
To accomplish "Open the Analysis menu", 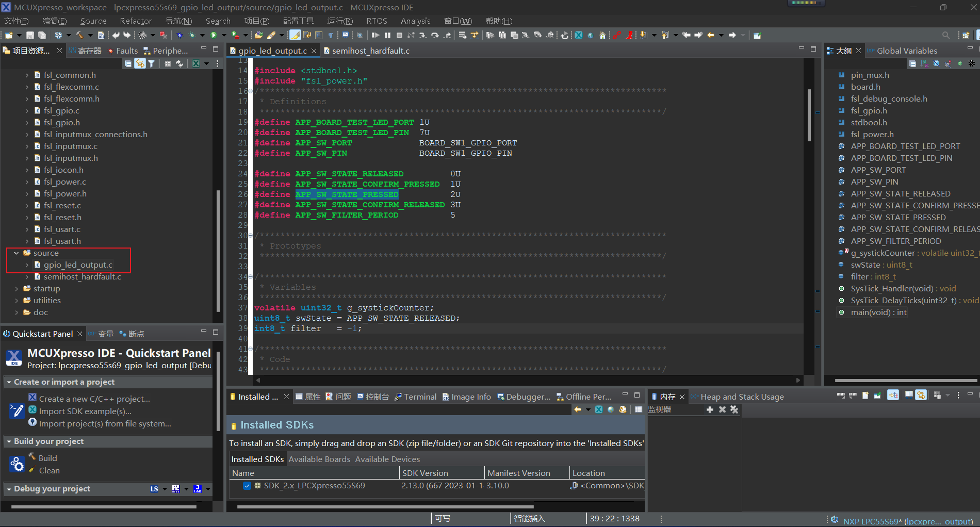I will point(415,21).
